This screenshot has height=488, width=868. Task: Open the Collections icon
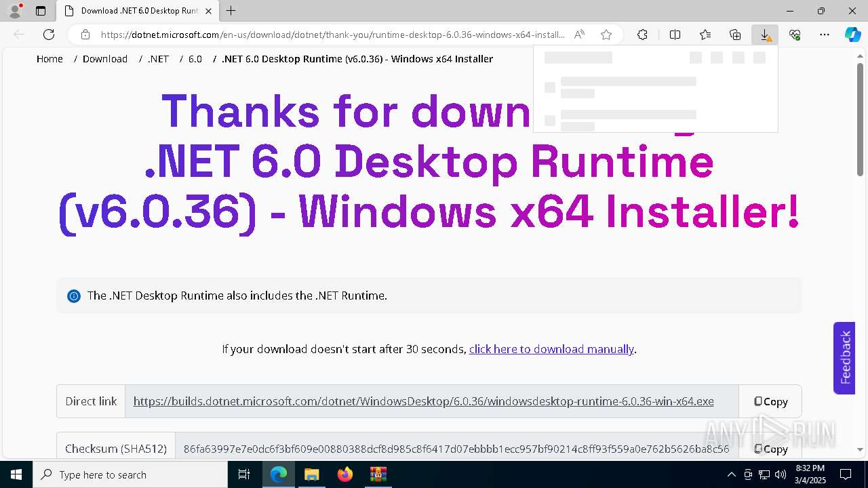coord(735,35)
